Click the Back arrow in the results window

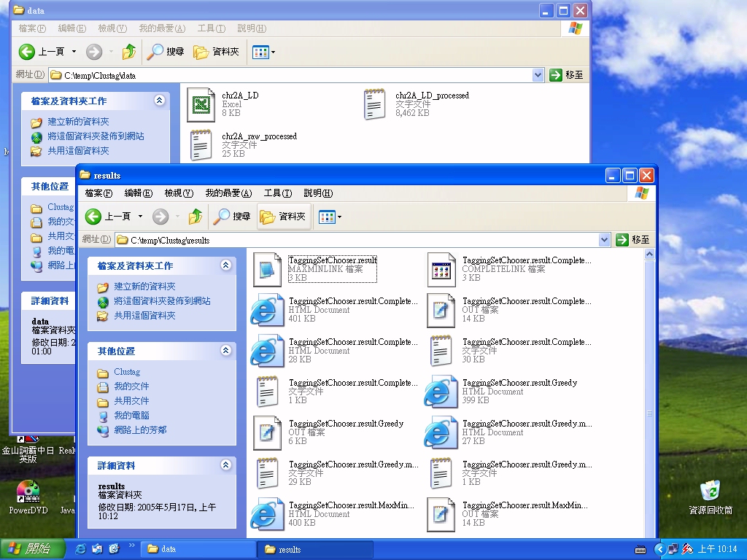click(93, 217)
